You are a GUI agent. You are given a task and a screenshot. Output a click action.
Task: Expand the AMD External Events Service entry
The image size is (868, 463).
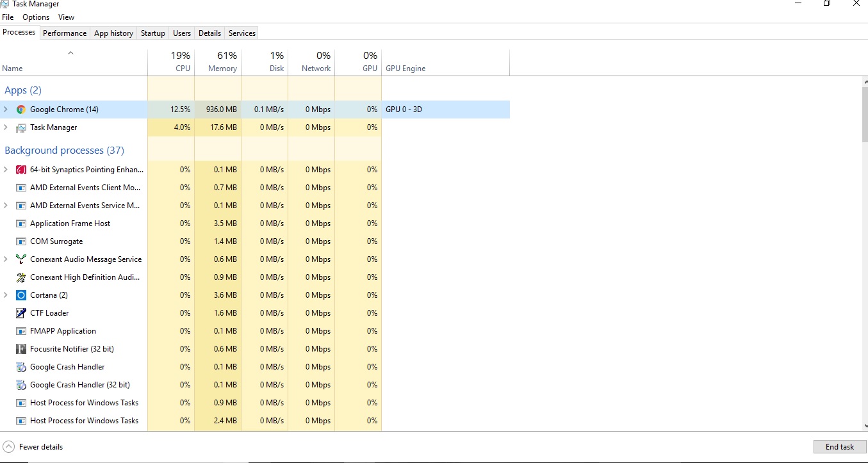[x=6, y=206]
